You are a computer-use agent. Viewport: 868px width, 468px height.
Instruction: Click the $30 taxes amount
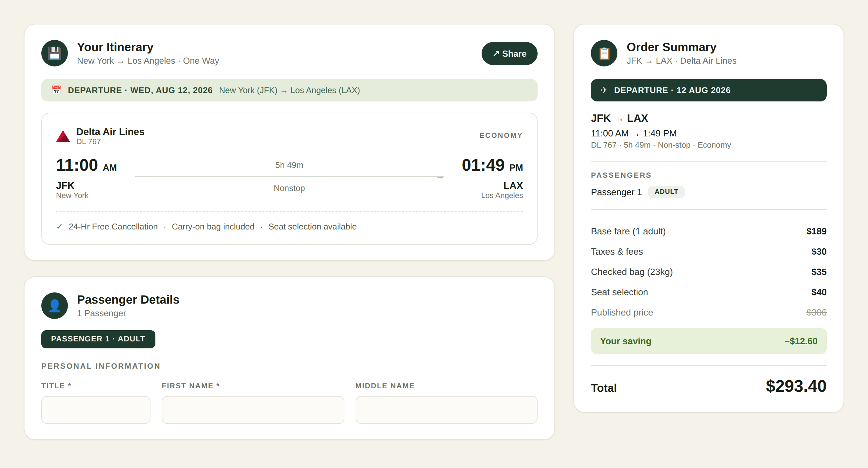click(819, 251)
